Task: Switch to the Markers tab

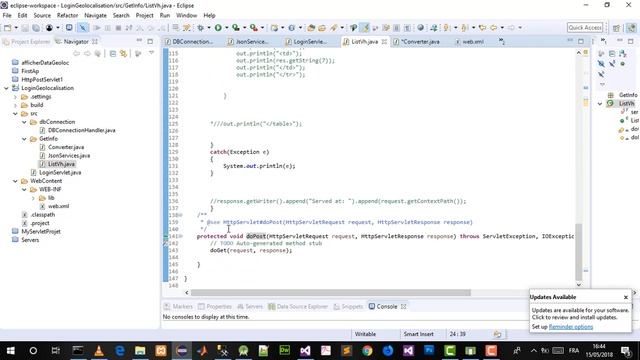Action: pyautogui.click(x=178, y=307)
